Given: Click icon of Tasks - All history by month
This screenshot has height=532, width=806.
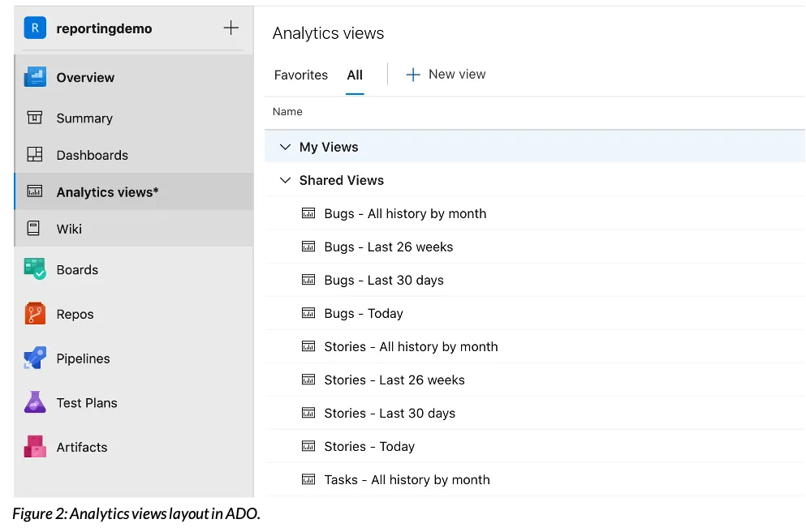Looking at the screenshot, I should click(308, 479).
